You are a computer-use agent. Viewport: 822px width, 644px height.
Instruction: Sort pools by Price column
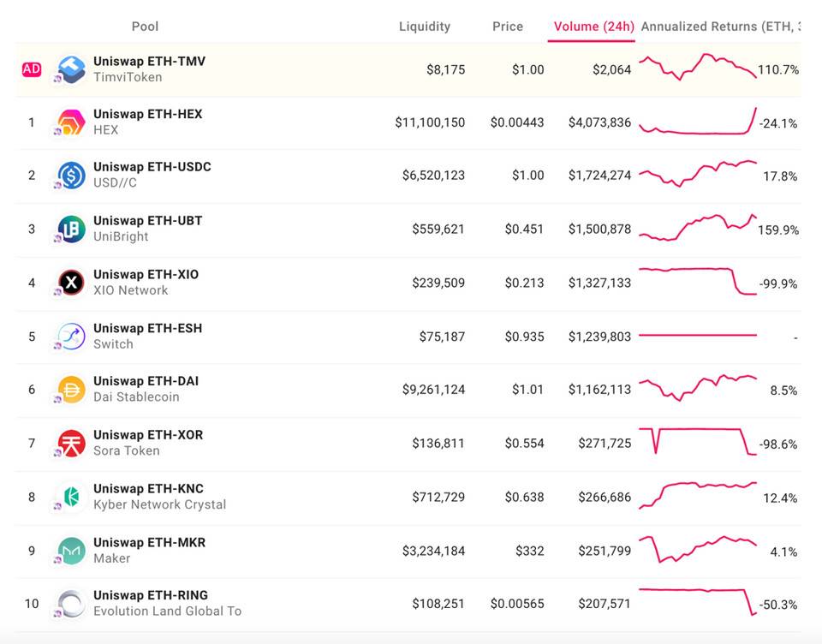(x=508, y=27)
